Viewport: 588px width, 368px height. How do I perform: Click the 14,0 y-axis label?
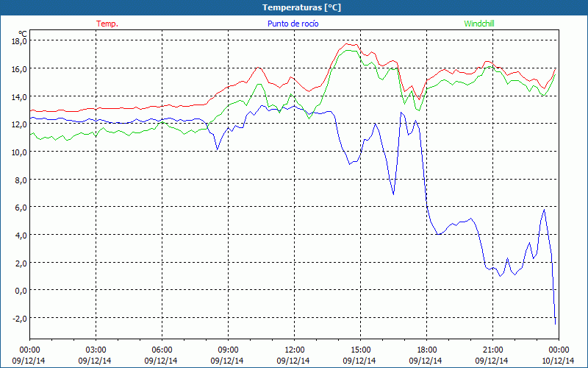coord(19,96)
